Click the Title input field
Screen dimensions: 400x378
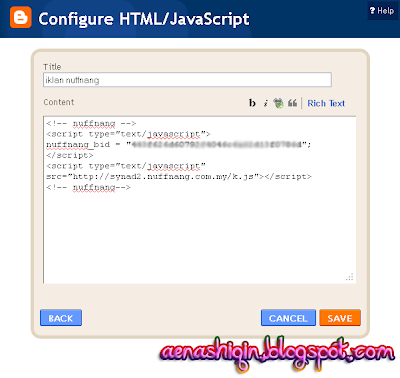coord(187,80)
